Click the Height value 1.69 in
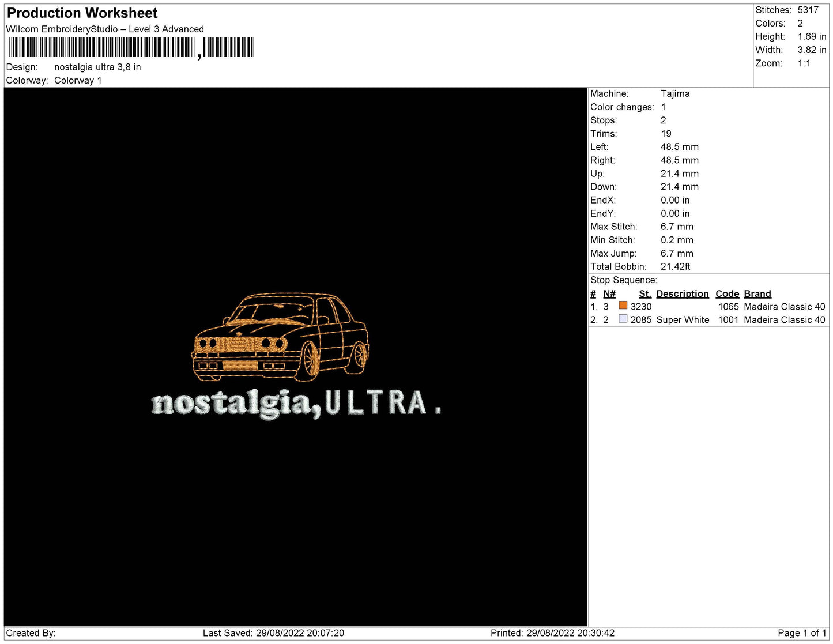Image resolution: width=833 pixels, height=644 pixels. [812, 36]
